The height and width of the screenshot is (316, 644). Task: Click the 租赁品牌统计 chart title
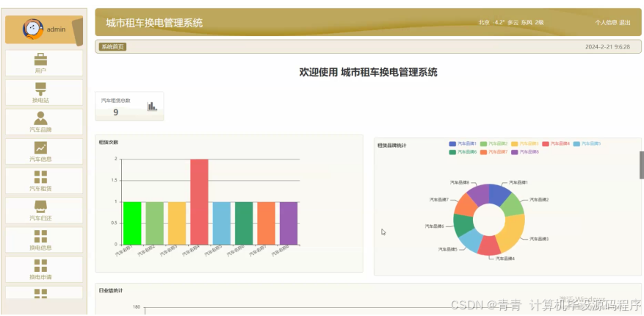point(392,145)
